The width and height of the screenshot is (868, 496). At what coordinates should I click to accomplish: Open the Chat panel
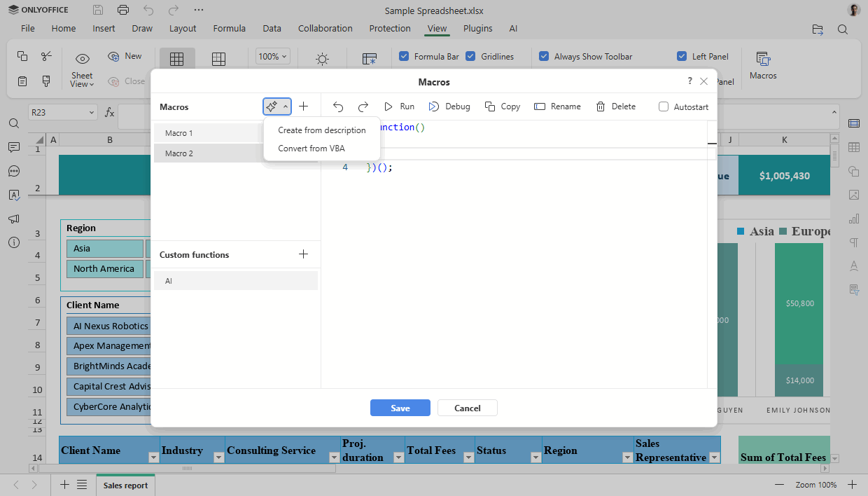pyautogui.click(x=13, y=170)
